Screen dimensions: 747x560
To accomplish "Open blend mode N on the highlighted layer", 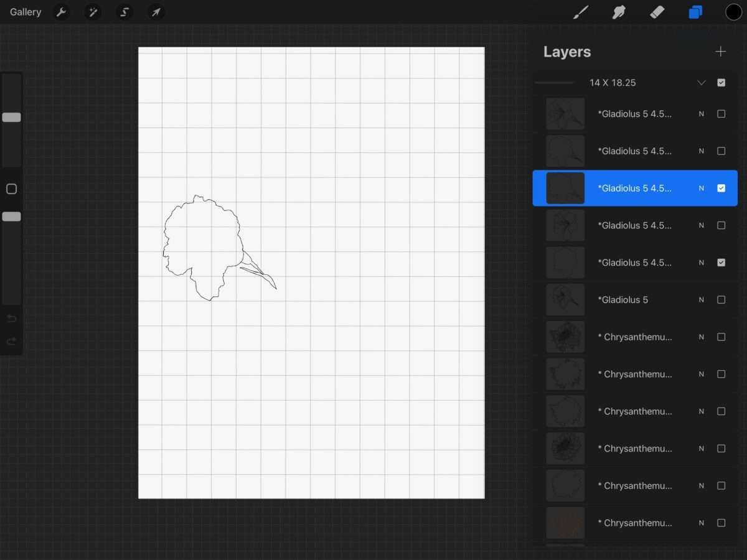I will 702,188.
